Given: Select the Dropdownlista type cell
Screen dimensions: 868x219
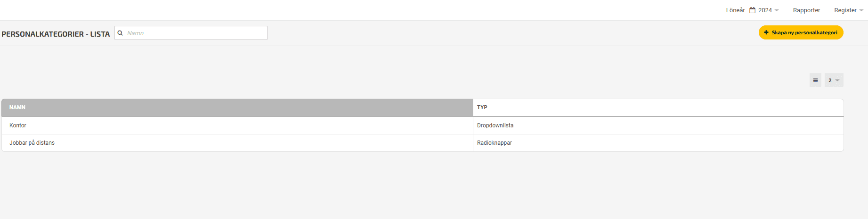Looking at the screenshot, I should pos(495,125).
